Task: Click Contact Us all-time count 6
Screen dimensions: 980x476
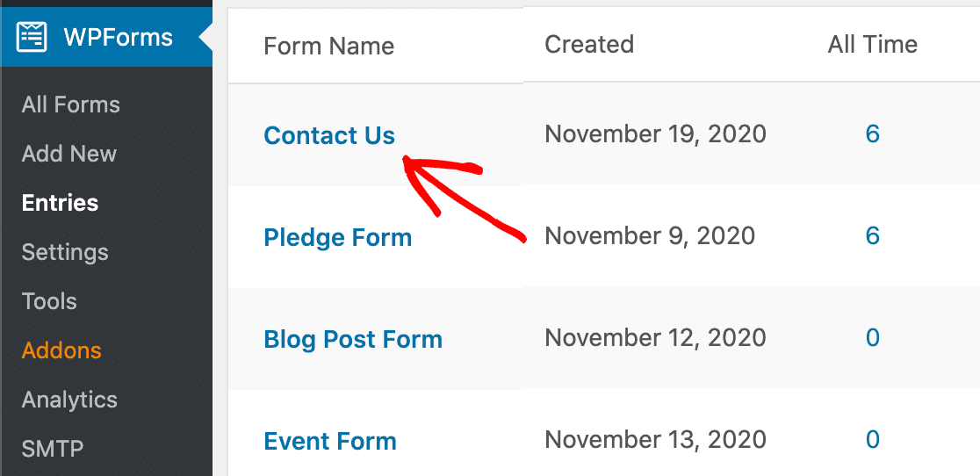Action: [872, 133]
